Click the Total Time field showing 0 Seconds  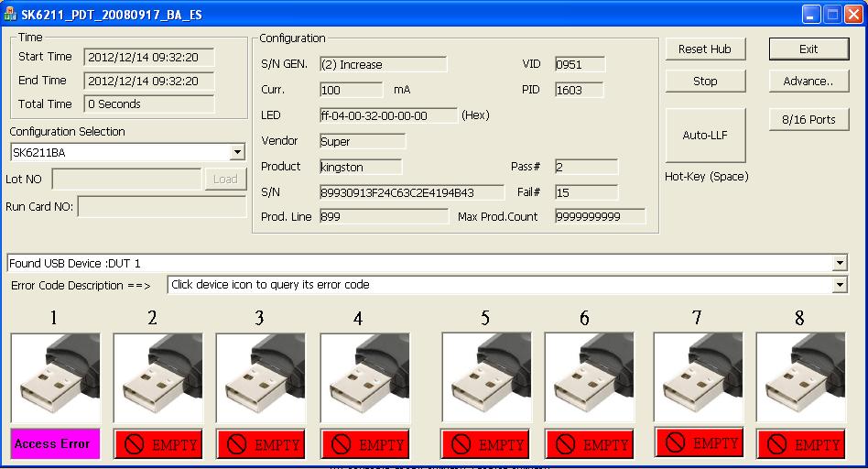point(149,104)
